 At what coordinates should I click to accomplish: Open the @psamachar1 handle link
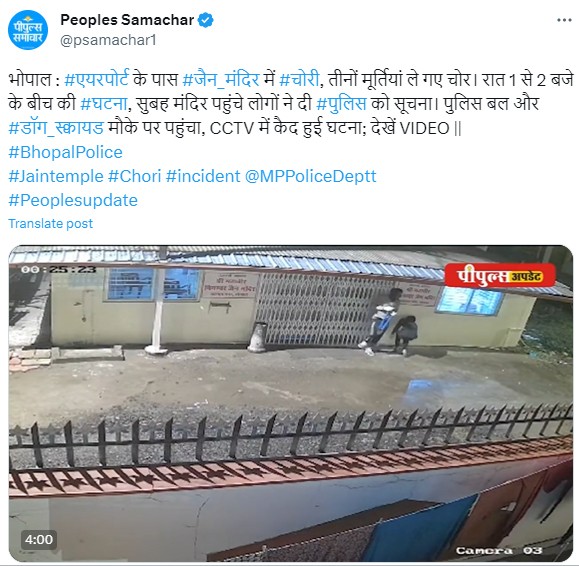point(108,40)
